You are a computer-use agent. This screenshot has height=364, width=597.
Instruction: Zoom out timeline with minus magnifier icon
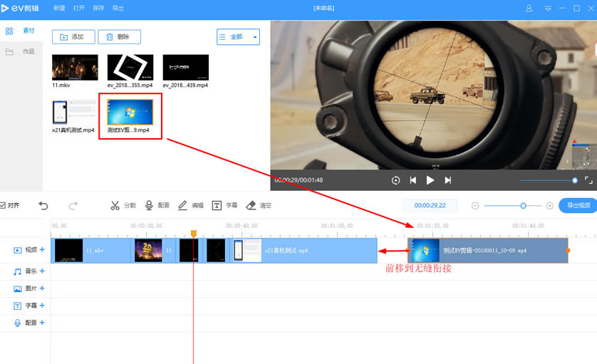coord(475,206)
